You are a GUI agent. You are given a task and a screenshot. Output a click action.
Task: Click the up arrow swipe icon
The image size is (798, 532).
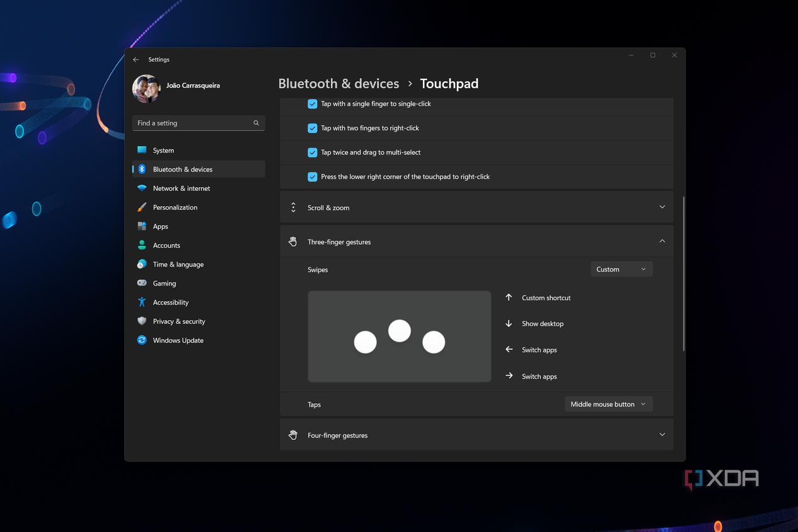509,297
